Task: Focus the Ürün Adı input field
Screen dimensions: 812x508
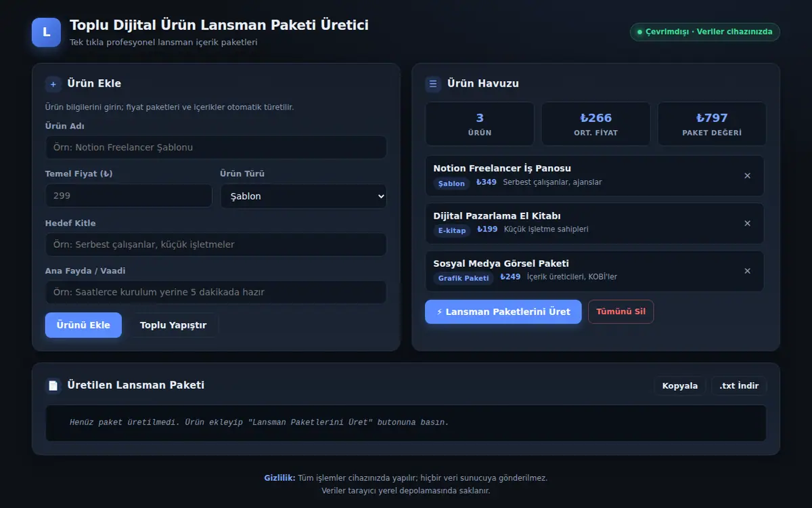Action: 216,147
